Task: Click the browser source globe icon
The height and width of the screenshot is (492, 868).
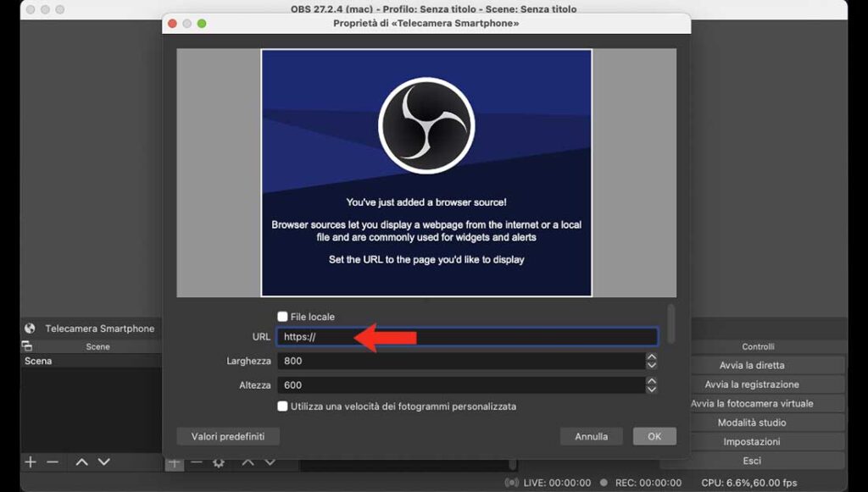Action: tap(30, 329)
